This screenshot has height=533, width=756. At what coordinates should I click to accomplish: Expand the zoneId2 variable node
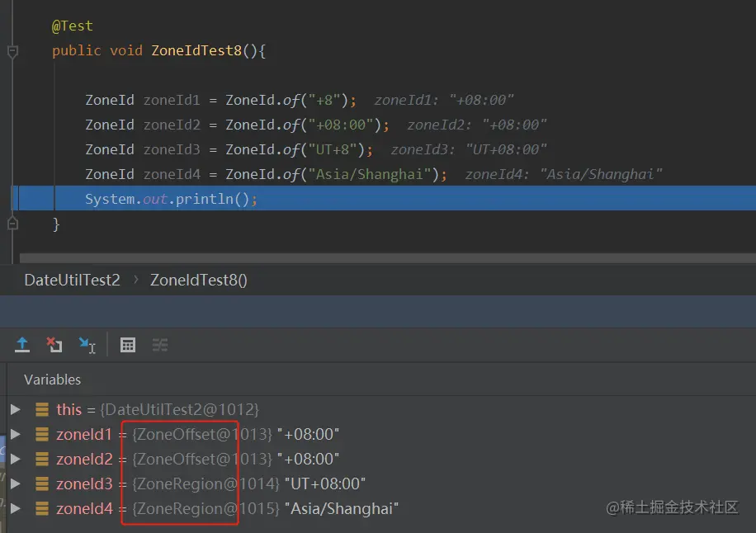click(x=16, y=459)
